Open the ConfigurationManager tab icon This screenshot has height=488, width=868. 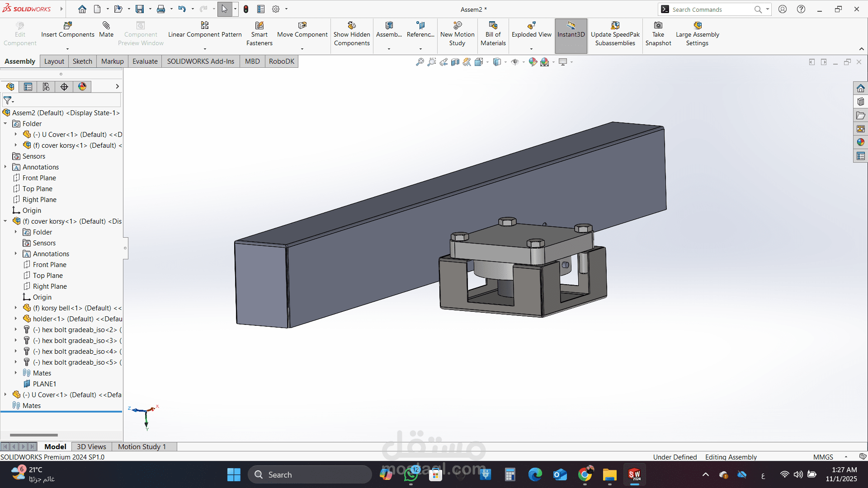[x=46, y=87]
